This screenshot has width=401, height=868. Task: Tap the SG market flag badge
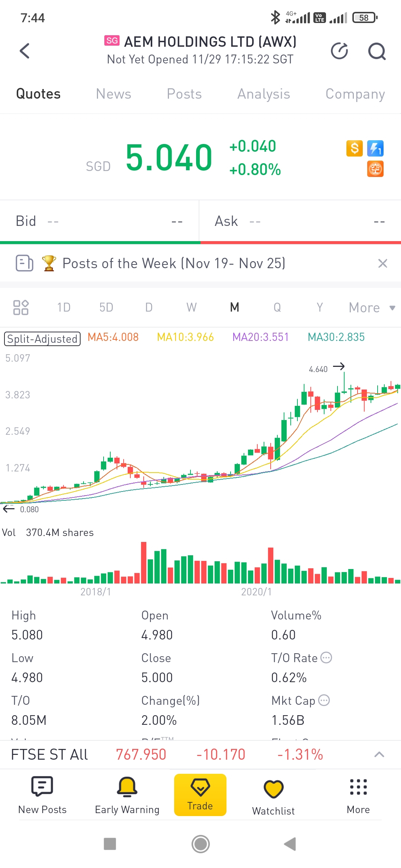click(112, 40)
